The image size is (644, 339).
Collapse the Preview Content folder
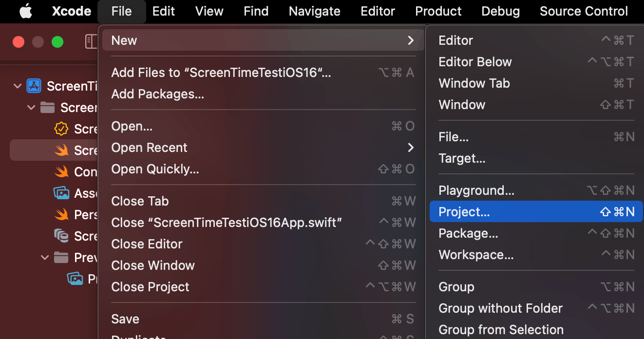[x=44, y=257]
